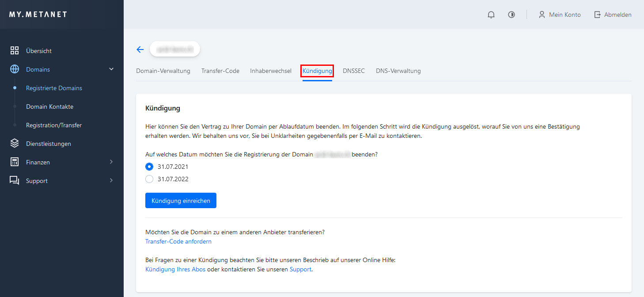
Task: Toggle the dark mode contrast icon
Action: (511, 15)
